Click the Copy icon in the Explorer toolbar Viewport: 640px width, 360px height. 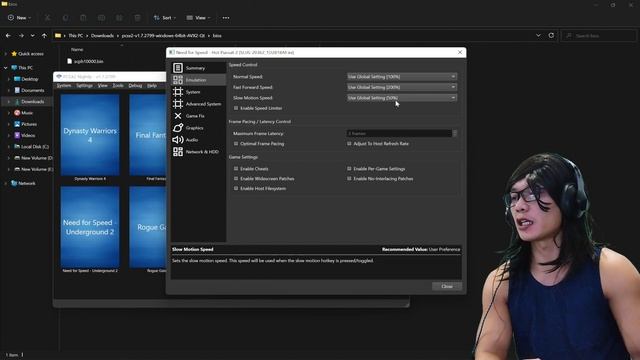pyautogui.click(x=65, y=18)
